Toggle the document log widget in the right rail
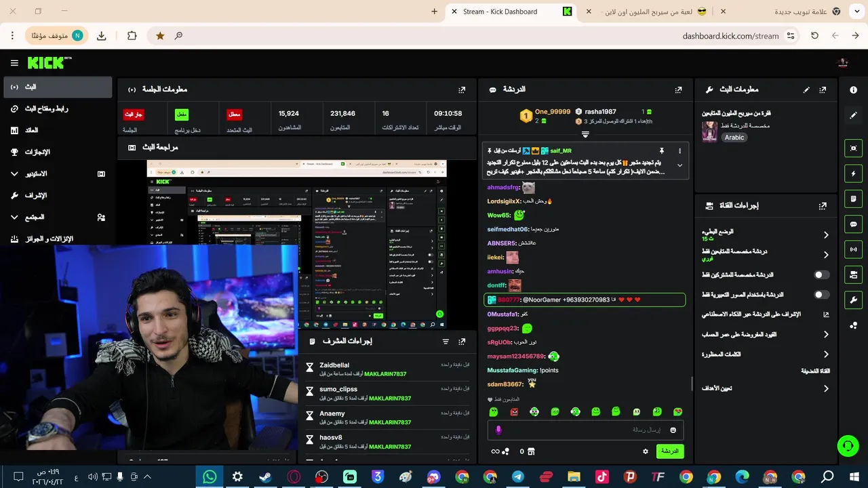This screenshot has width=868, height=488. click(853, 199)
